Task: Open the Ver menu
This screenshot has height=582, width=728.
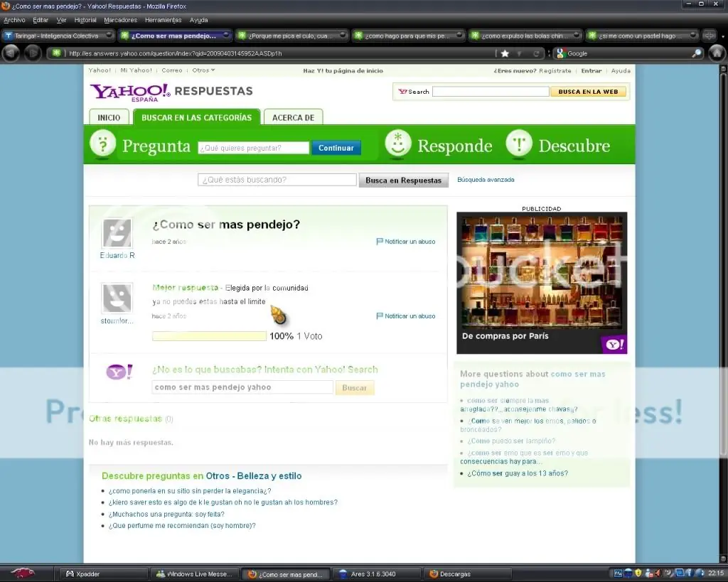Action: 61,20
